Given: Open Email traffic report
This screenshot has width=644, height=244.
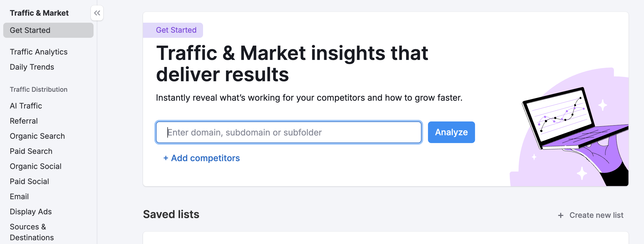Looking at the screenshot, I should point(19,196).
